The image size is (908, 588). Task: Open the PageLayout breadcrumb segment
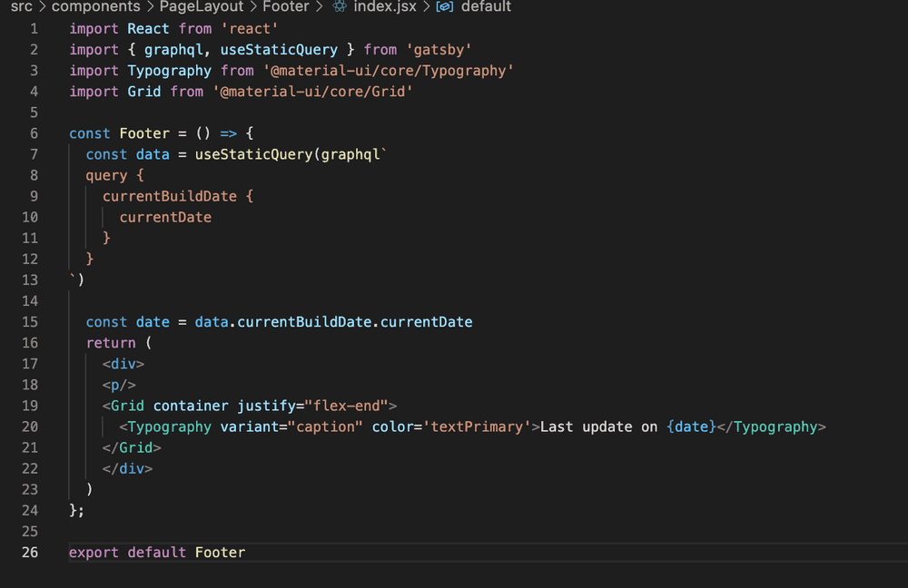click(x=202, y=6)
